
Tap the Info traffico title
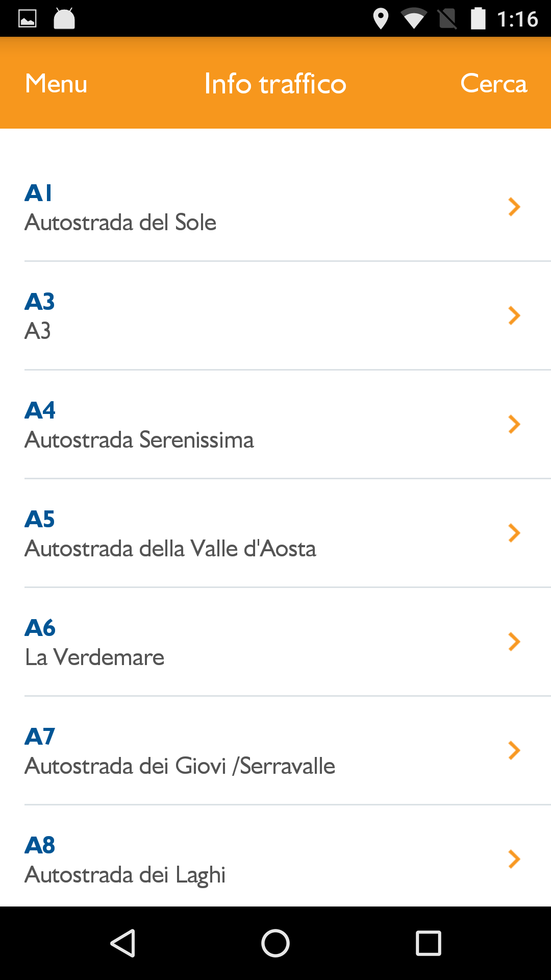click(x=275, y=83)
